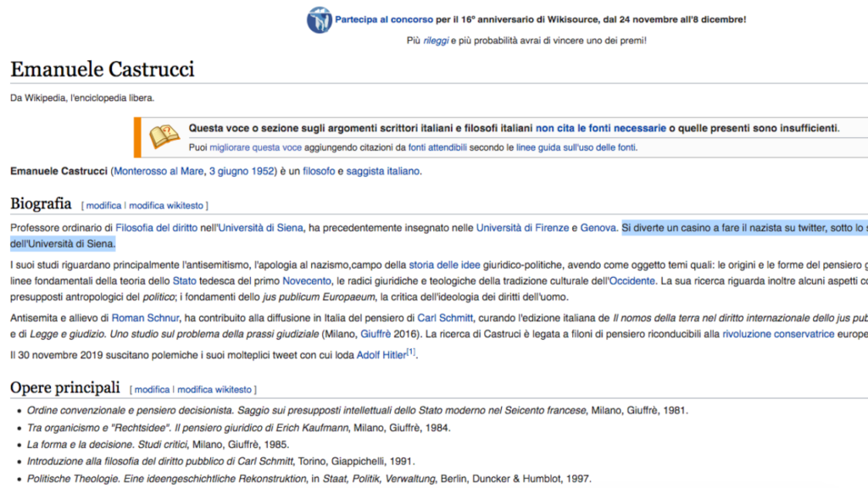
Task: Open 'non cita le fonti necessarie' link
Action: (x=600, y=129)
